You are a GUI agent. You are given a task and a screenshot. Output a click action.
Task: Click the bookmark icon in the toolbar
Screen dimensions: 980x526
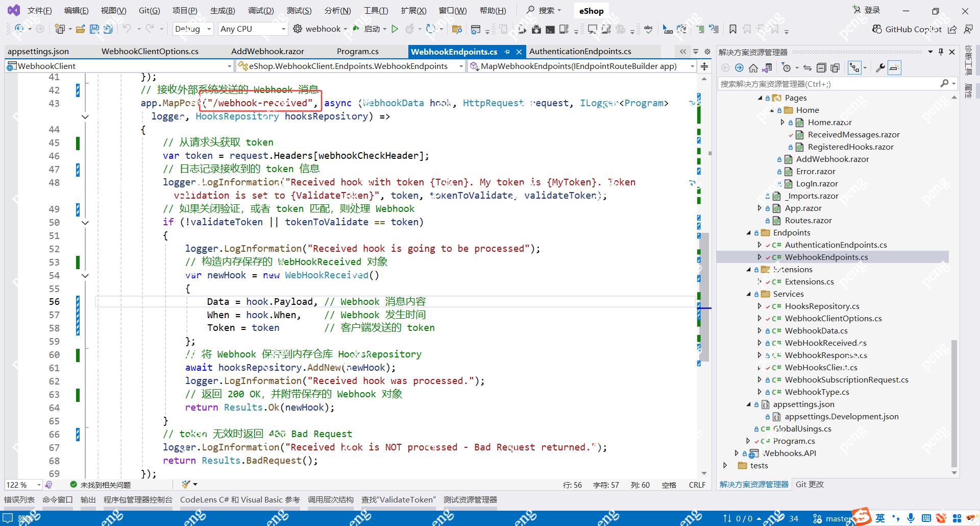coord(732,29)
